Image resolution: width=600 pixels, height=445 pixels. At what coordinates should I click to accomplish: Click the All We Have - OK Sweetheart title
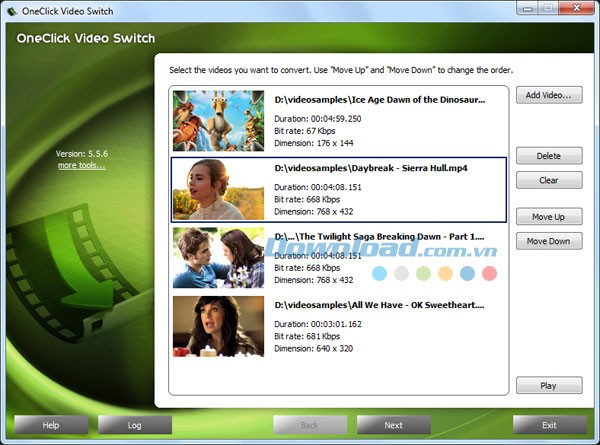click(x=379, y=305)
